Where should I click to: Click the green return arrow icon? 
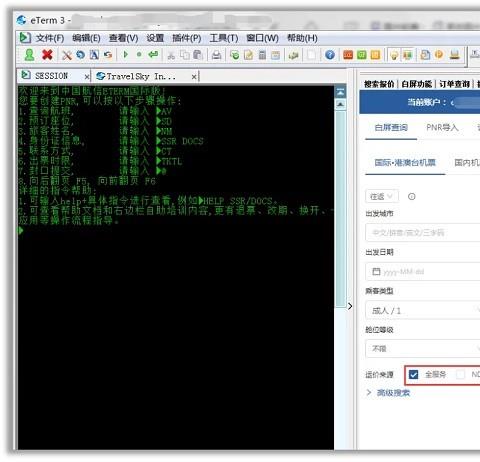153,54
